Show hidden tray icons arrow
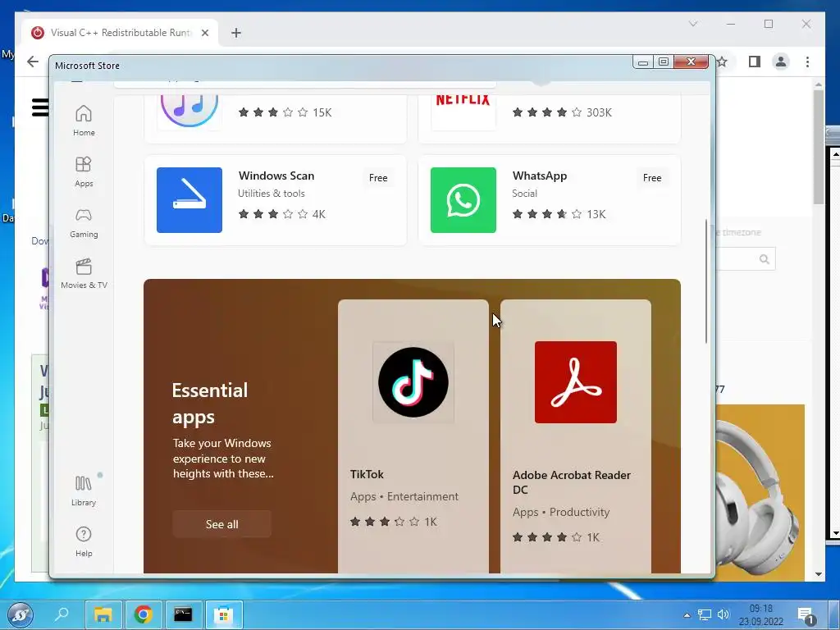840x630 pixels. coord(687,615)
